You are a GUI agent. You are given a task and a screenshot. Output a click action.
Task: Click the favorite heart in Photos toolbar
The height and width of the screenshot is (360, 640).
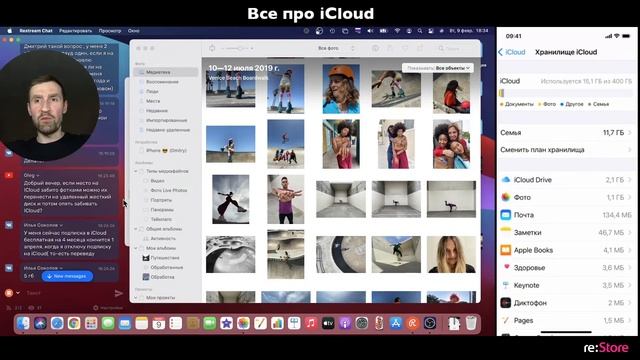tap(405, 48)
